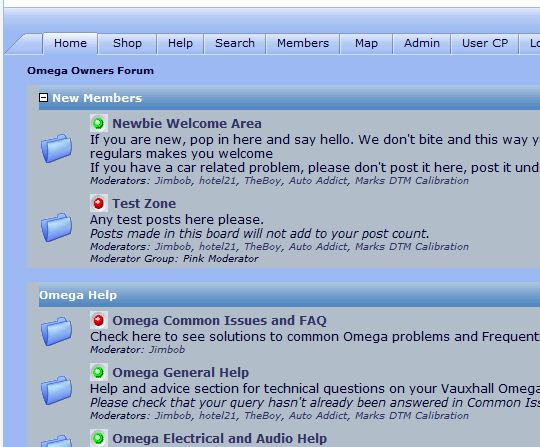Select the Admin tab
This screenshot has width=540, height=447.
tap(422, 43)
